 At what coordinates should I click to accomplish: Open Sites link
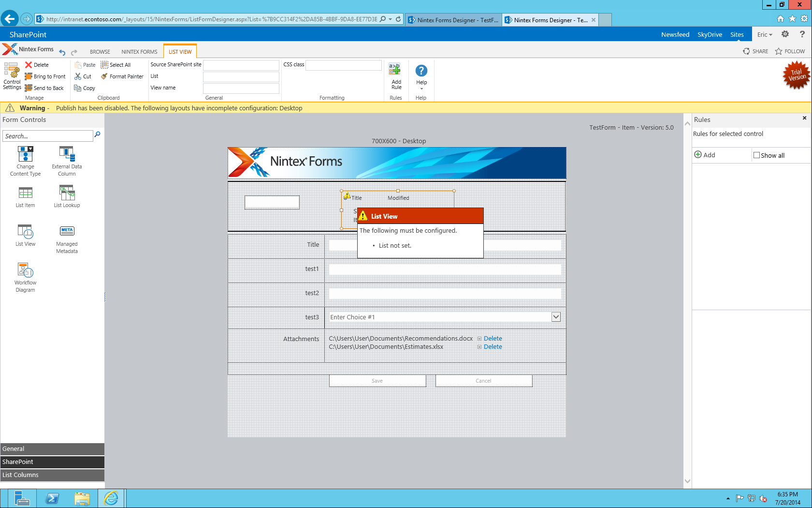click(x=737, y=34)
